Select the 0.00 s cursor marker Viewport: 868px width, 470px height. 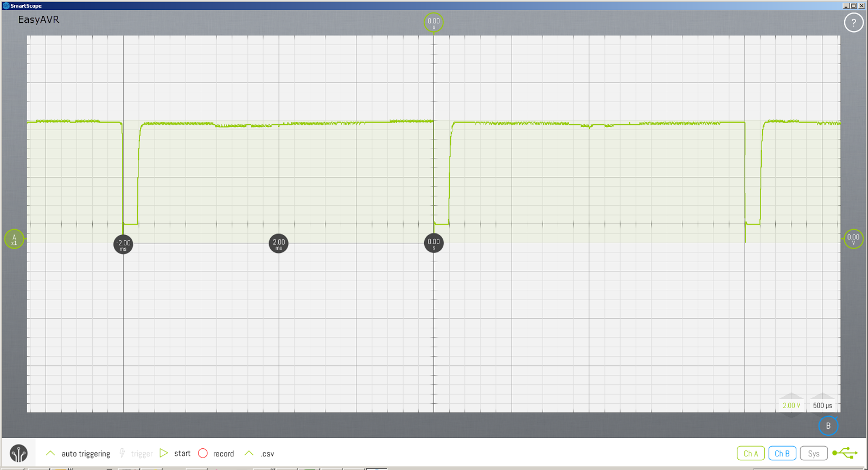point(433,243)
